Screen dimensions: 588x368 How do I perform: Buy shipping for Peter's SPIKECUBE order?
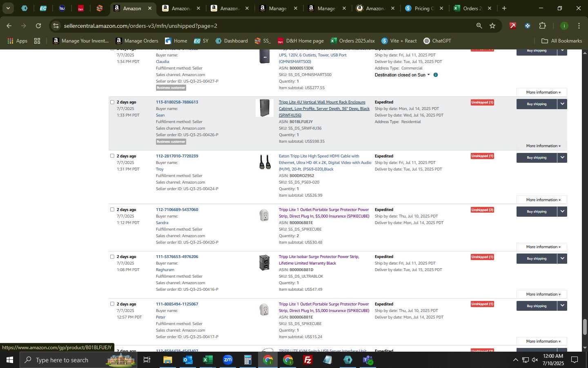pyautogui.click(x=537, y=306)
